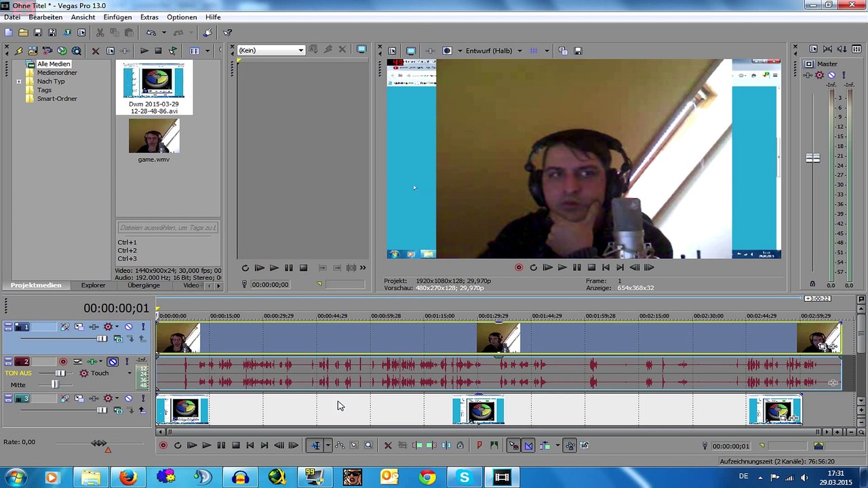Open automation settings dropdown on track 1
This screenshot has height=488, width=868.
click(117, 327)
